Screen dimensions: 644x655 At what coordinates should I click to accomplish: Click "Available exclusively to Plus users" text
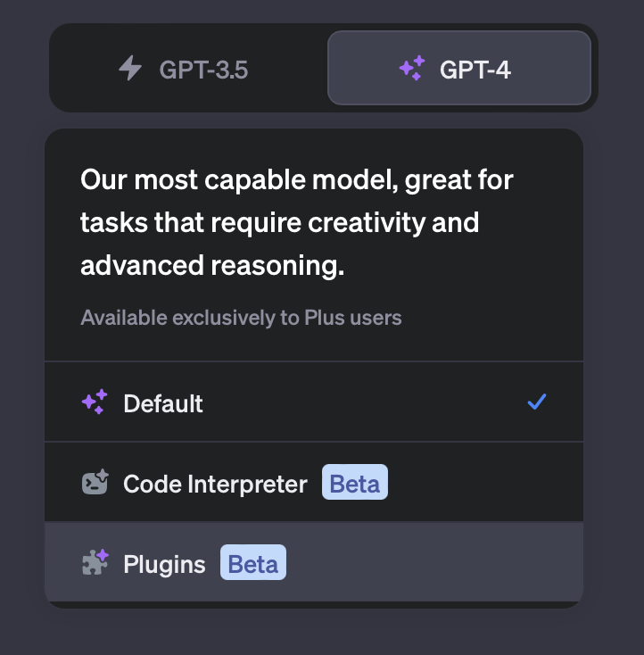point(241,317)
